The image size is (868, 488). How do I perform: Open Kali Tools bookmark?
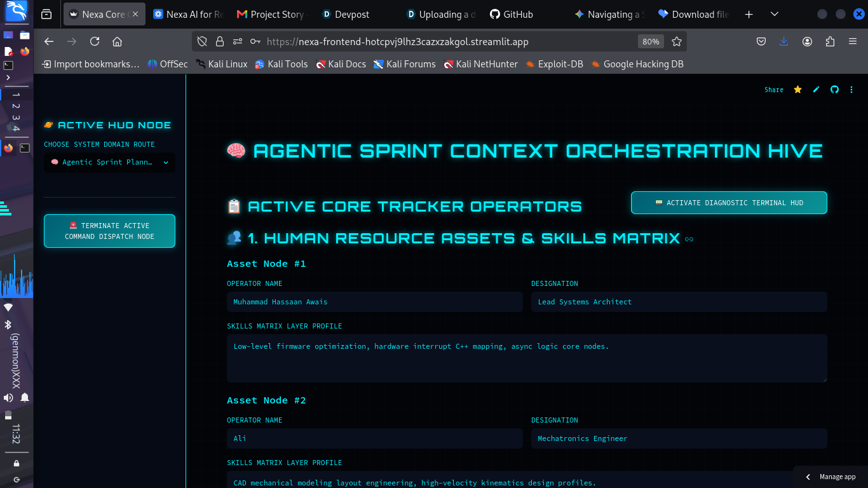(x=281, y=64)
